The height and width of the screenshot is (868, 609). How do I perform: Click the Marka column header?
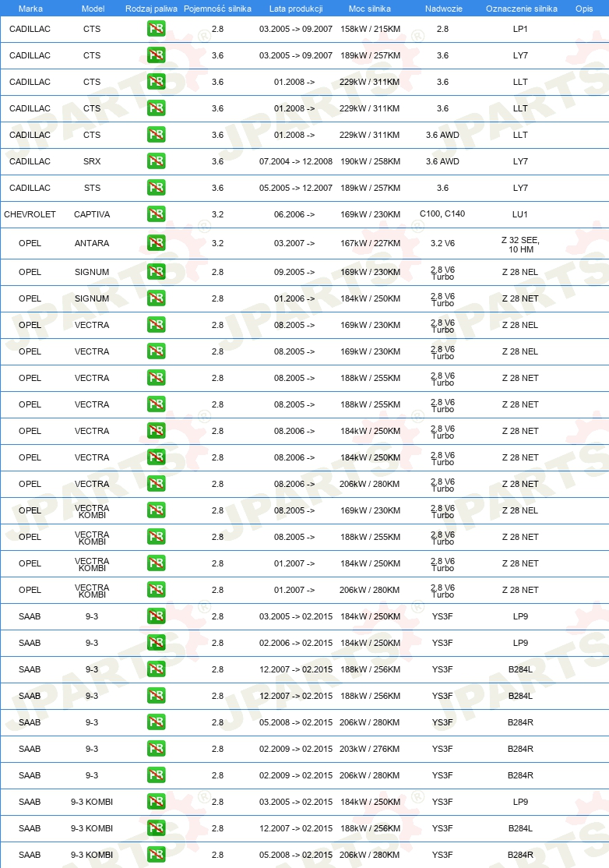click(30, 9)
